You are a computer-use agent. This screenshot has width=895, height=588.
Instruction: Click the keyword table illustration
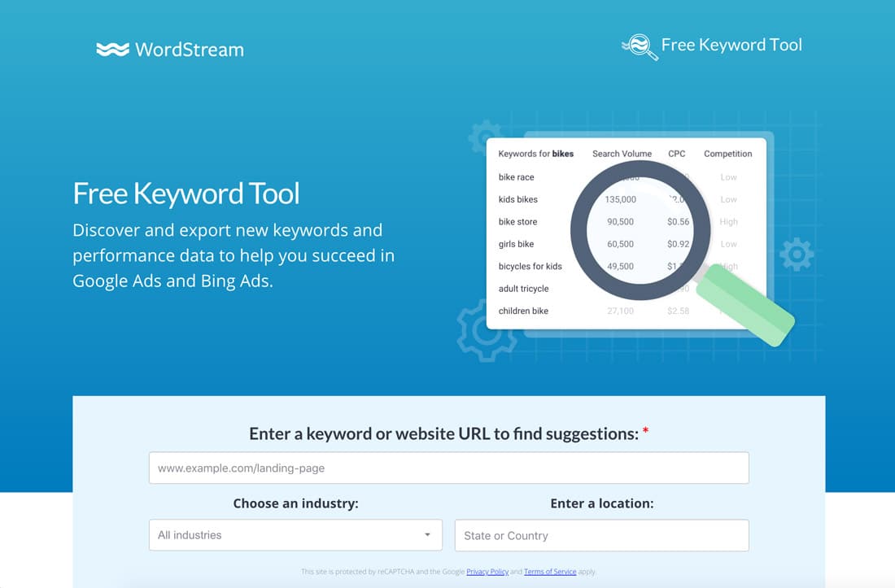pos(626,233)
